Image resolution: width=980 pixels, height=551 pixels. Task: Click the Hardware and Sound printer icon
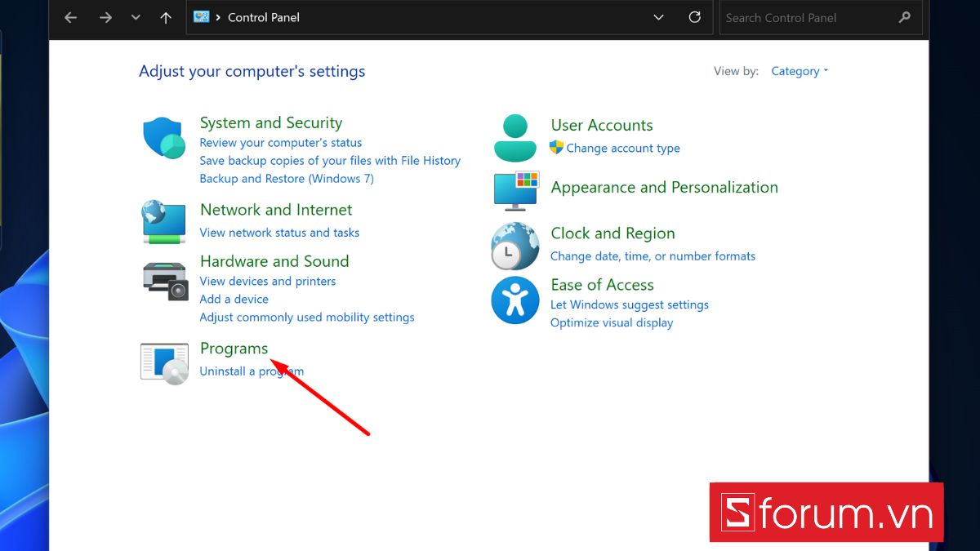click(x=165, y=282)
